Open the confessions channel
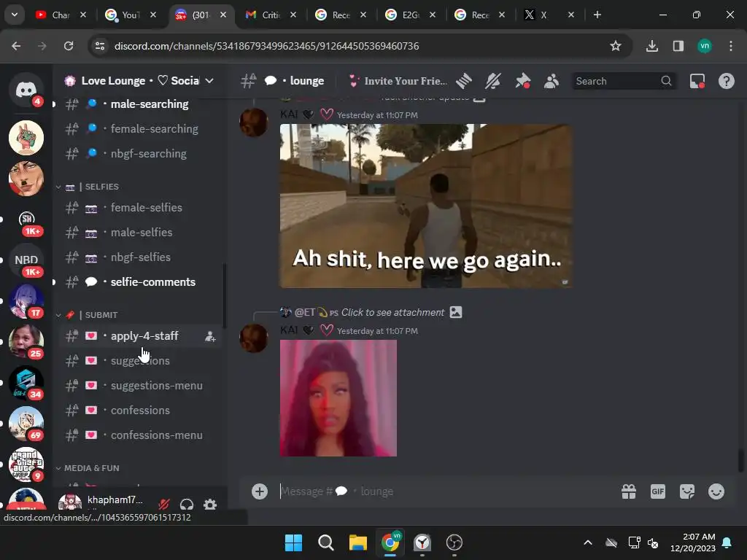Viewport: 747px width, 560px height. (139, 411)
